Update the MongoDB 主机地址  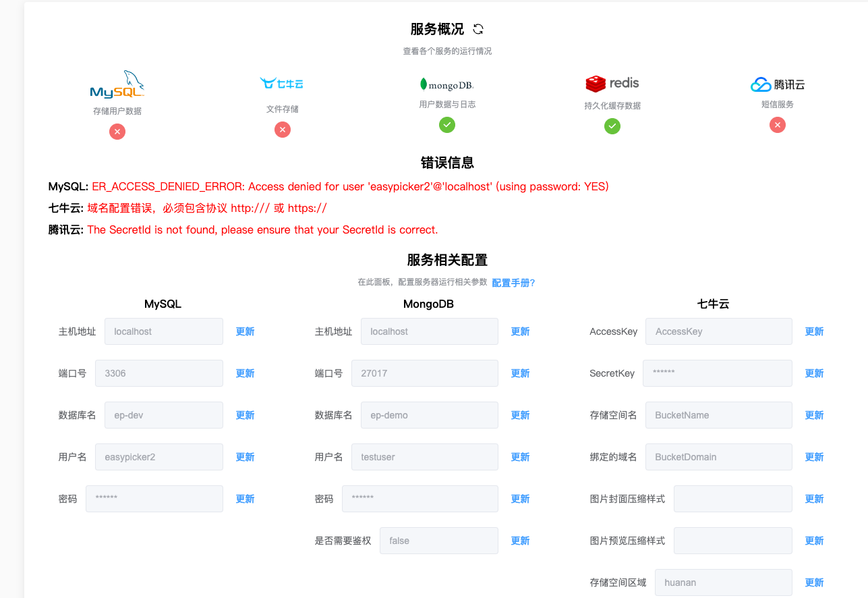coord(520,331)
